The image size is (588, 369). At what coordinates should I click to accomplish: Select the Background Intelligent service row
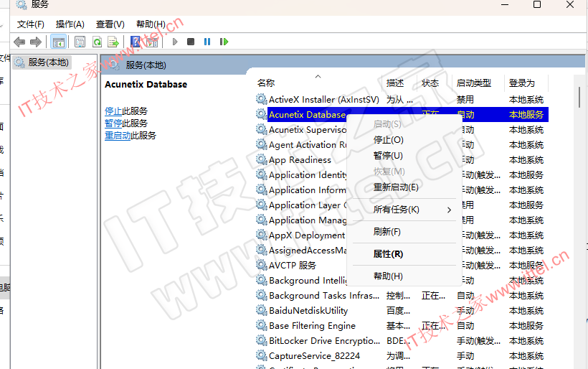point(308,281)
